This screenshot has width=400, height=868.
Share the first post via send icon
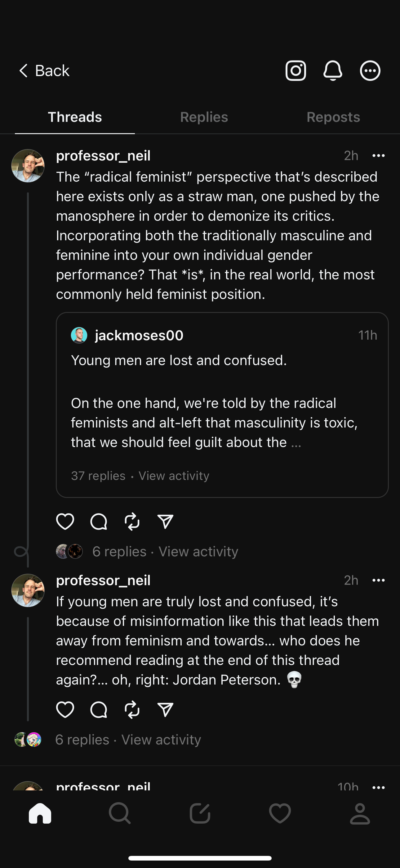point(165,522)
